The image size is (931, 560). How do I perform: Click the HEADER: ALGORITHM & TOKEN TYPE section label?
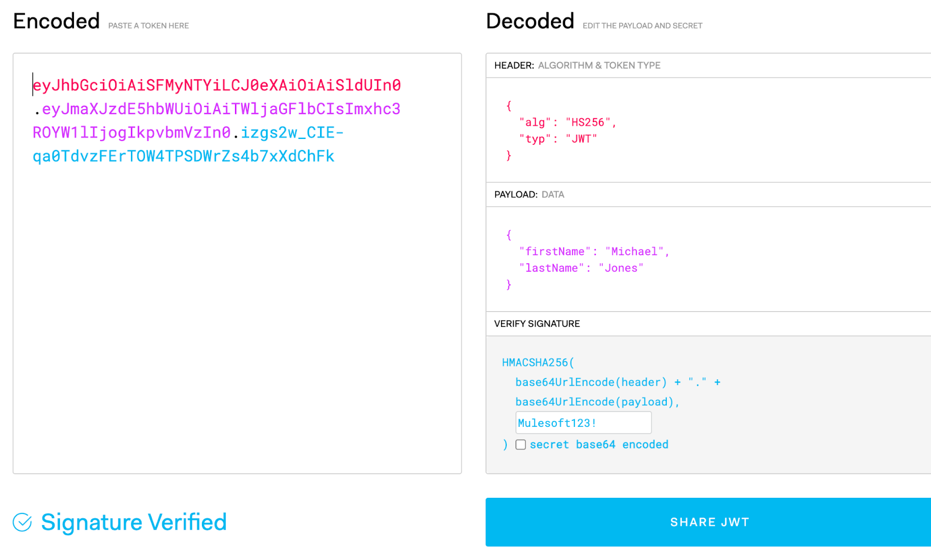coord(577,65)
